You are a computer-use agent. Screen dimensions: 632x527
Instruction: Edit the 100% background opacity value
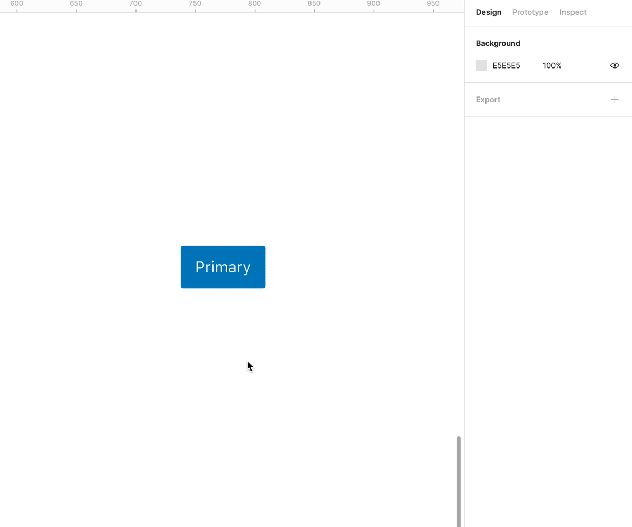click(x=552, y=65)
